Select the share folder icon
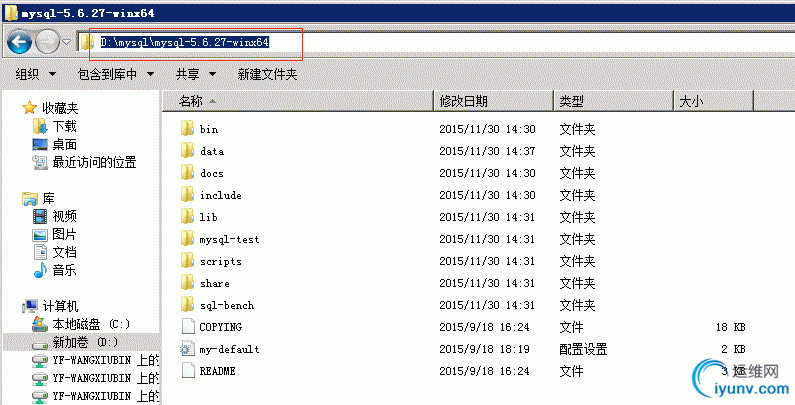Screen dimensions: 795x405 point(188,283)
